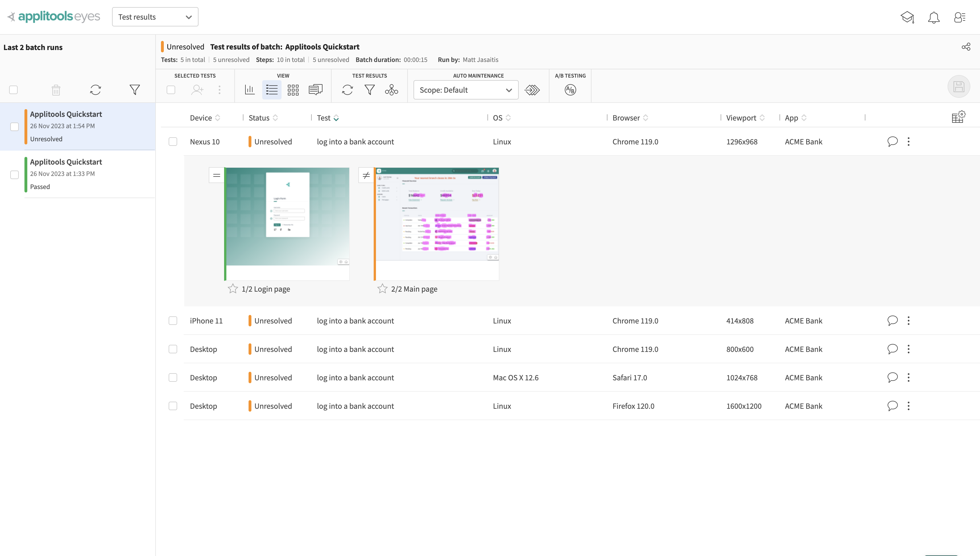Switch to grid view icon
The image size is (980, 556).
tap(293, 90)
